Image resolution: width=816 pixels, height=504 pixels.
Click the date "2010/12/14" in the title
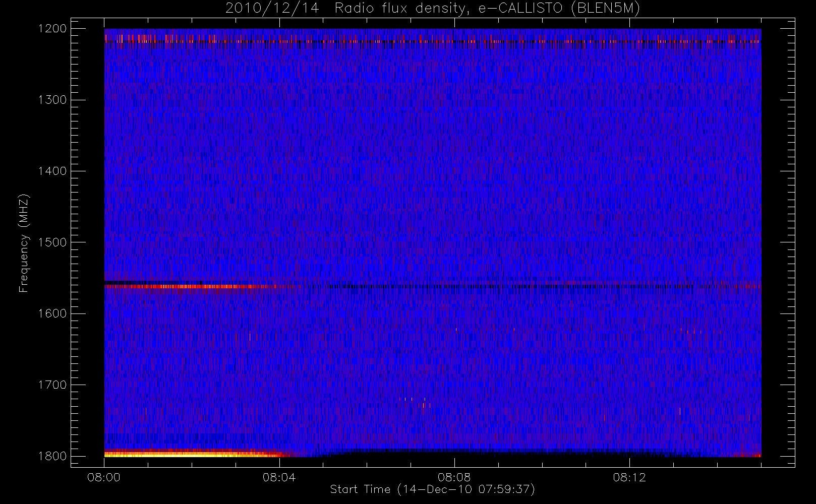pyautogui.click(x=272, y=9)
